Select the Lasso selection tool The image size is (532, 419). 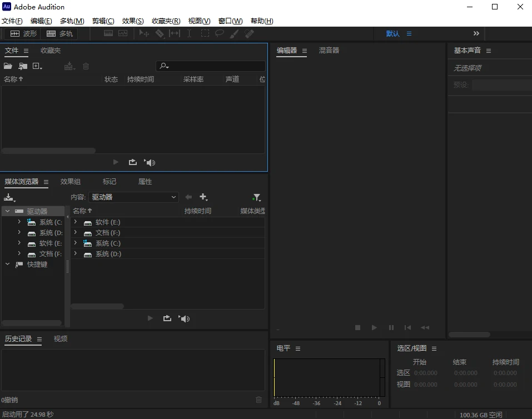click(x=220, y=34)
